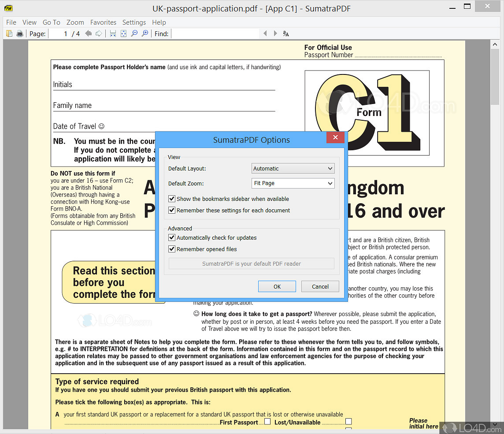Screen dimensions: 504x434
Task: Go to next page arrow icon
Action: point(99,33)
